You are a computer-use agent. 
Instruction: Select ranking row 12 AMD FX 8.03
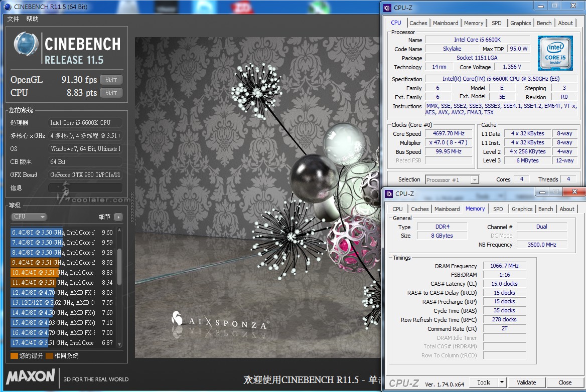[x=62, y=293]
